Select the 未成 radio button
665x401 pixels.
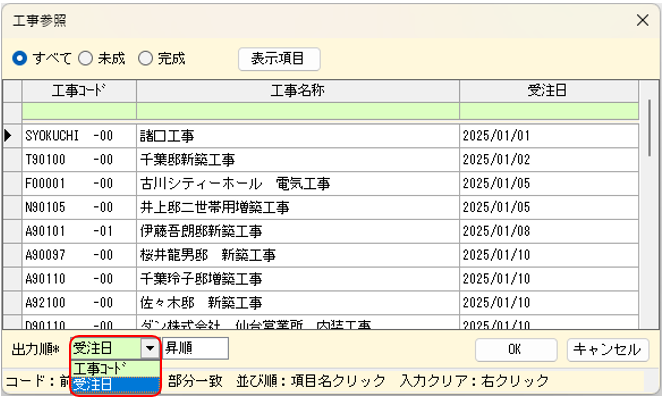(85, 59)
